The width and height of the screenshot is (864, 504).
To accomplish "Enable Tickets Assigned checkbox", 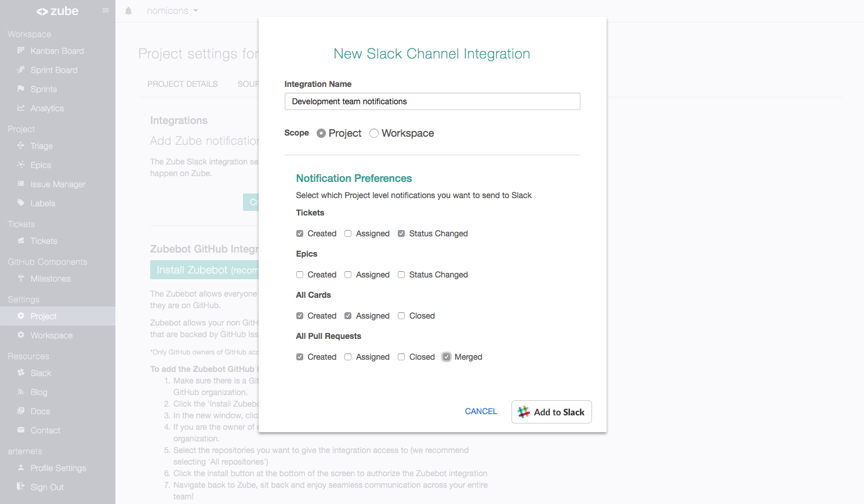I will [348, 233].
